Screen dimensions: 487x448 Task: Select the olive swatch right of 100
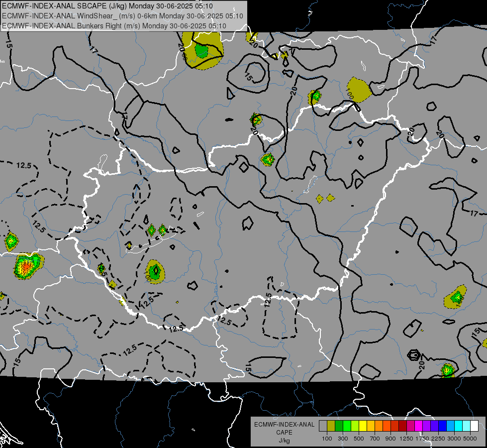point(331,426)
